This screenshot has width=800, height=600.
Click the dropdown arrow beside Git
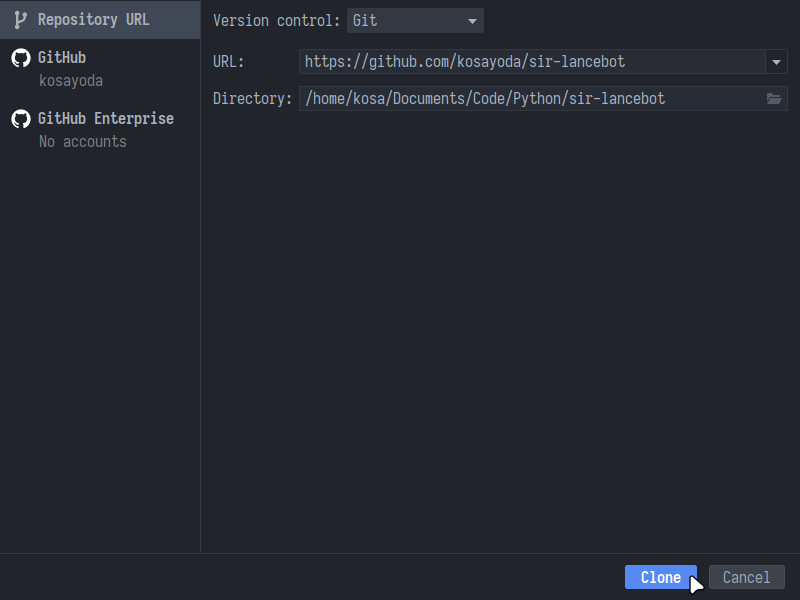coord(471,20)
